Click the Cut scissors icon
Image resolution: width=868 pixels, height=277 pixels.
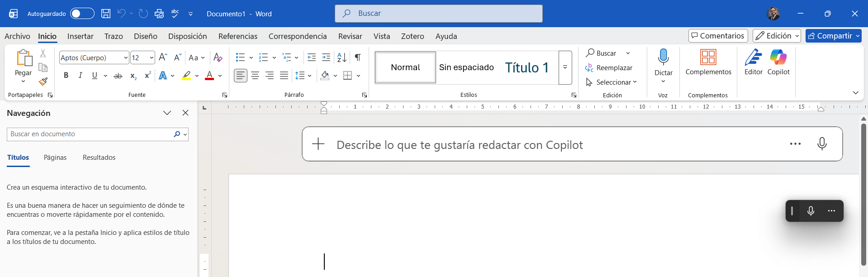pos(43,53)
